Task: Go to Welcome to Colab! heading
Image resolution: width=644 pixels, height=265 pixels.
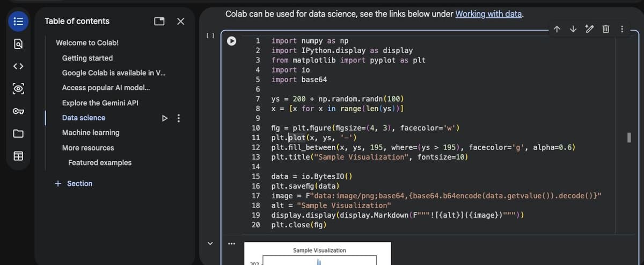Action: pyautogui.click(x=87, y=42)
